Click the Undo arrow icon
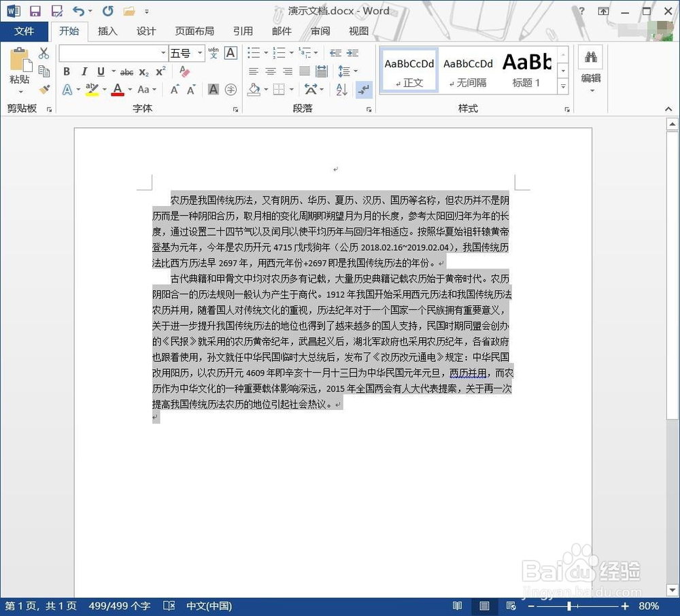This screenshot has height=616, width=680. tap(78, 11)
